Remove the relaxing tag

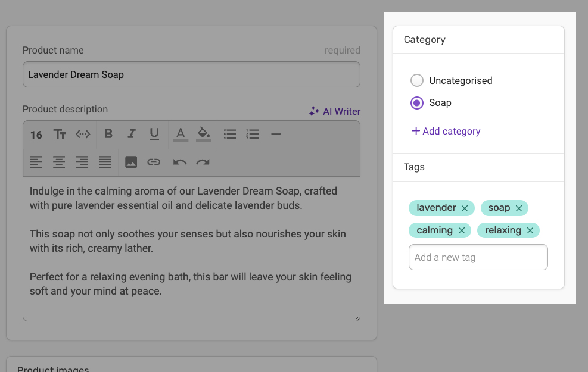530,230
